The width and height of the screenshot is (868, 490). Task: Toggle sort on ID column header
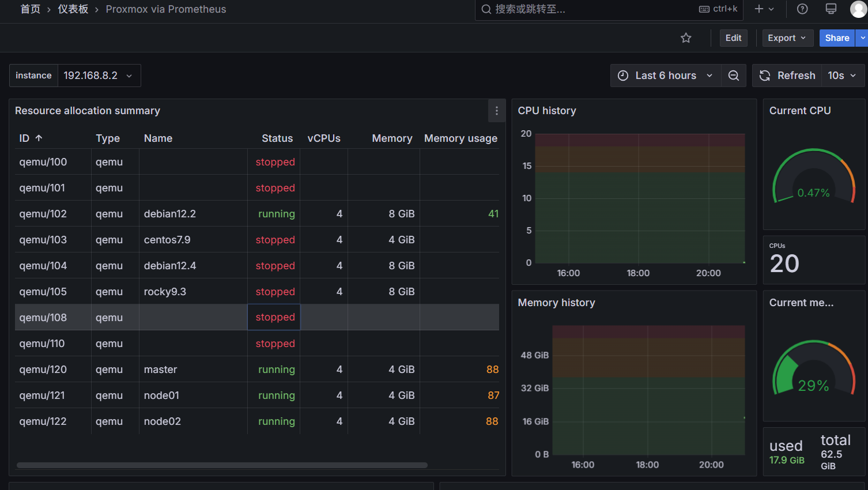click(x=31, y=138)
